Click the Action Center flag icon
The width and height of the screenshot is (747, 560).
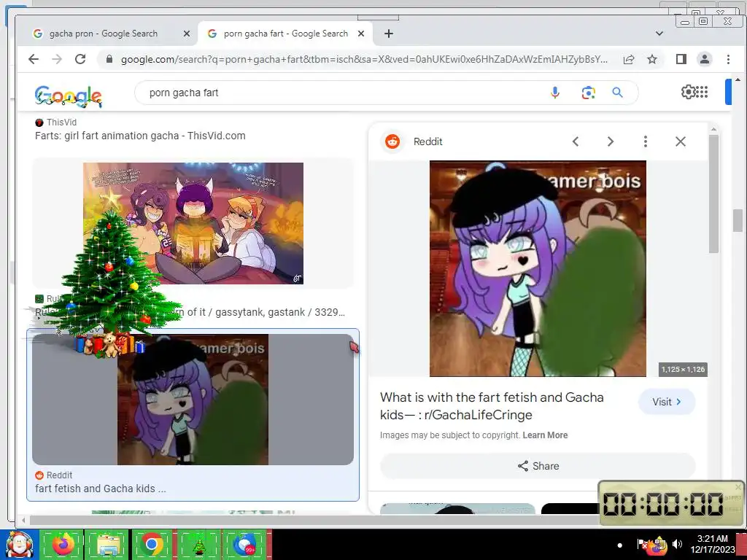(642, 544)
